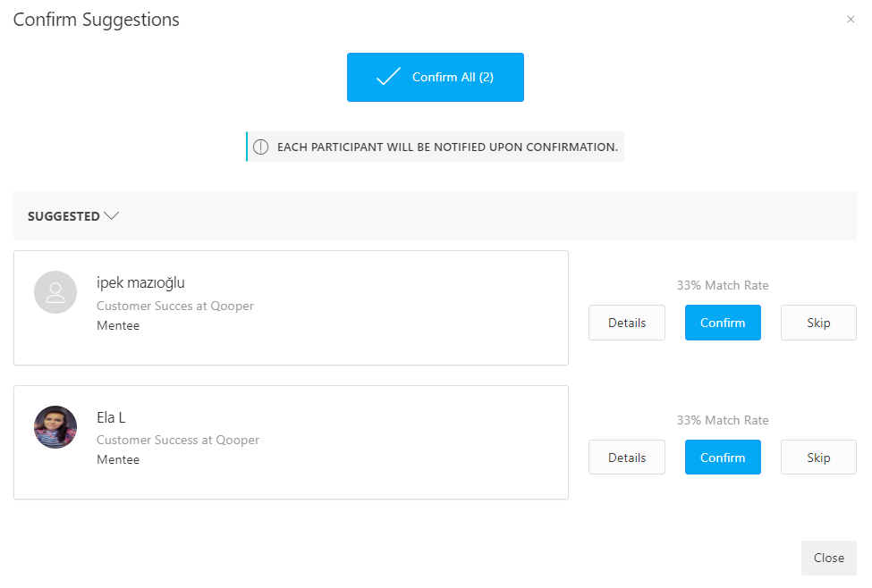
Task: Confirm the Ela L suggestion
Action: pos(723,458)
